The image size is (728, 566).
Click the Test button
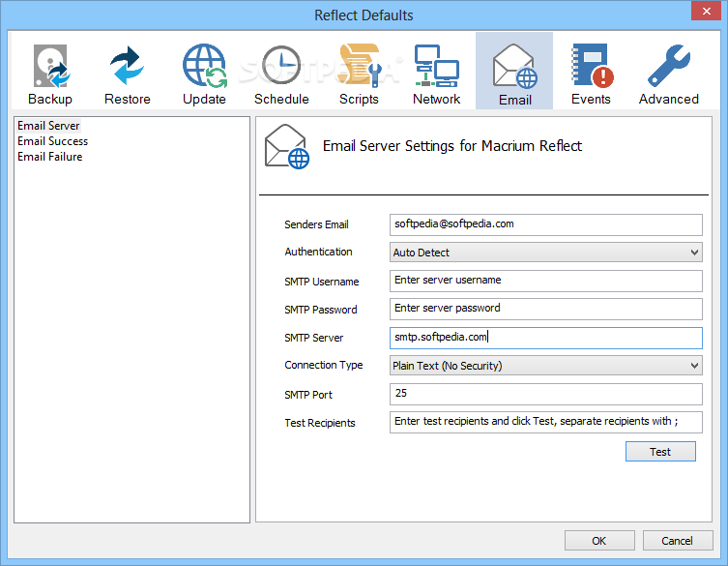coord(660,452)
